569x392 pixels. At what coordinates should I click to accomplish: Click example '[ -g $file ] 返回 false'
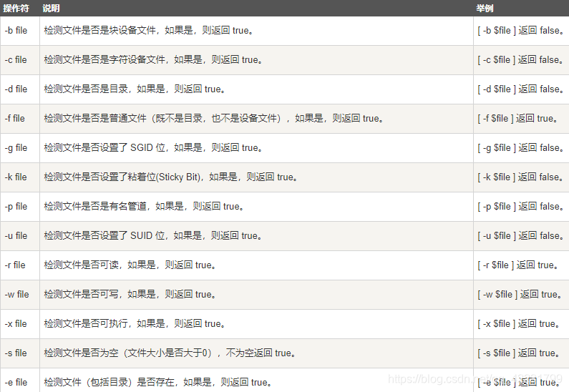pos(521,148)
